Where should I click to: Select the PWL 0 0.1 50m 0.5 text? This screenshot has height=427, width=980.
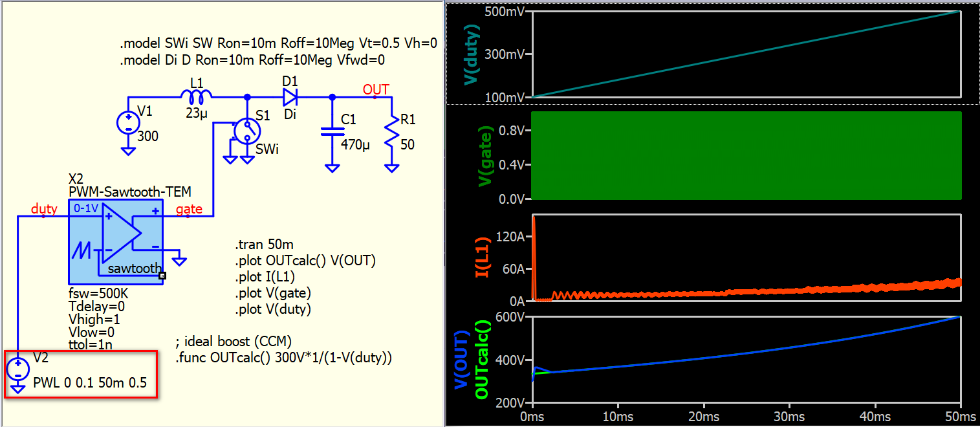tap(90, 383)
